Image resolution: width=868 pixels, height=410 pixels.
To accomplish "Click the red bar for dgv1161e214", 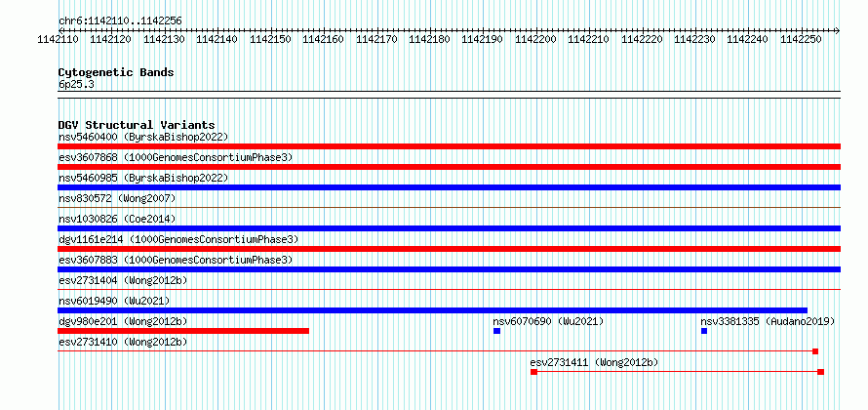I will point(449,249).
